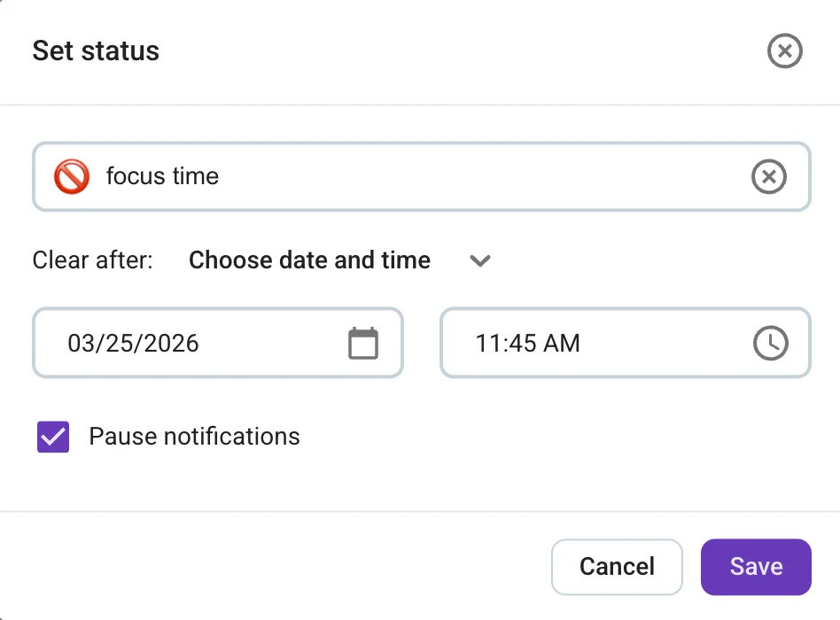Click the emoji icon to change status emoji
The width and height of the screenshot is (840, 620).
(x=72, y=176)
